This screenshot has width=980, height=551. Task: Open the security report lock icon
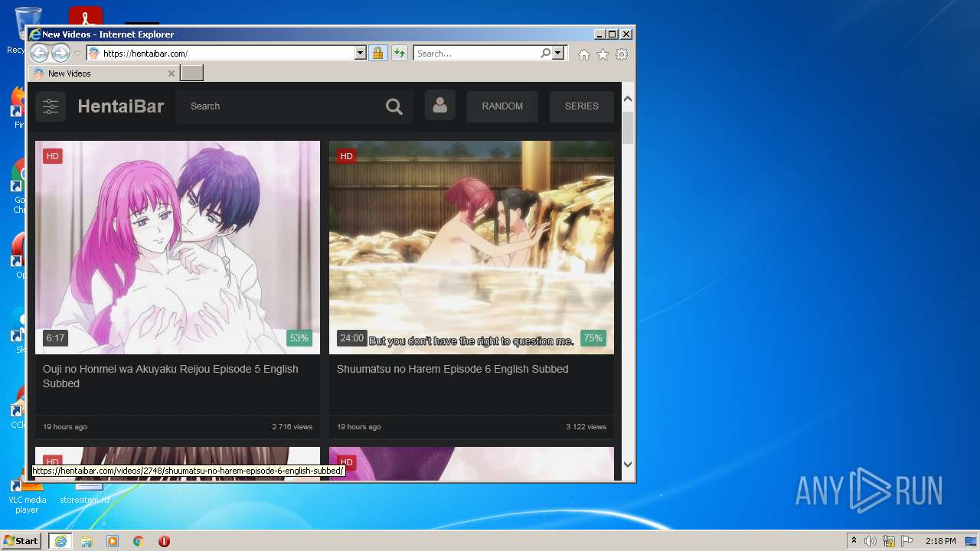coord(377,53)
